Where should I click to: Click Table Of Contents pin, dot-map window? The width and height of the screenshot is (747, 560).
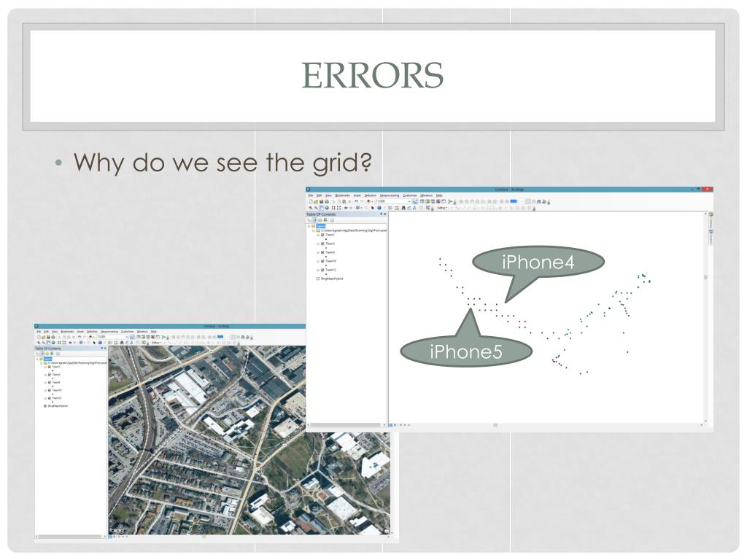click(x=381, y=214)
